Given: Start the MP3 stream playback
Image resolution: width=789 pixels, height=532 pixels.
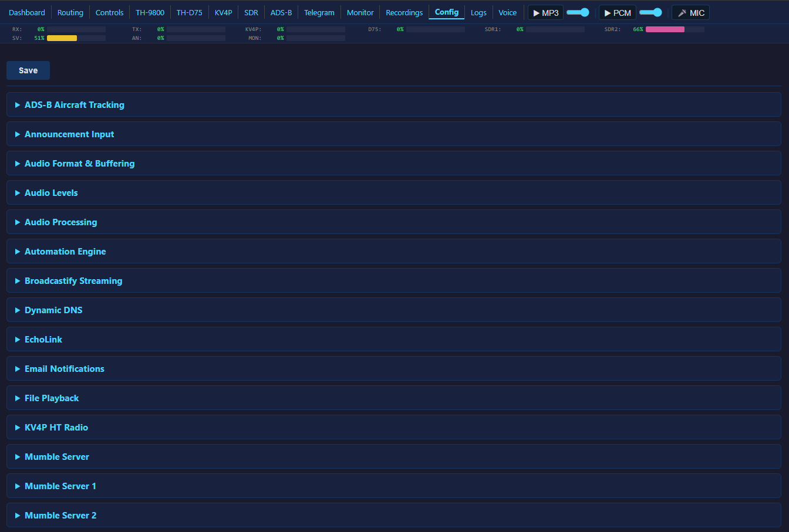Looking at the screenshot, I should click(x=545, y=12).
